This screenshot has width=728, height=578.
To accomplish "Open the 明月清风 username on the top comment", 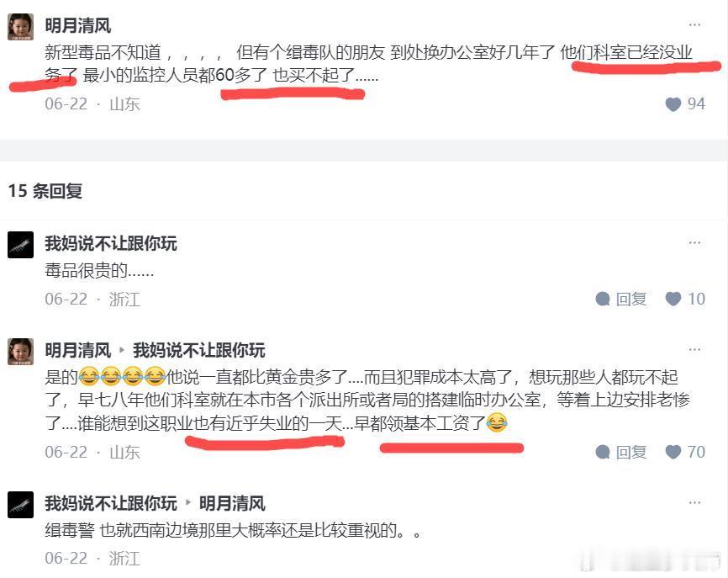I will point(78,25).
